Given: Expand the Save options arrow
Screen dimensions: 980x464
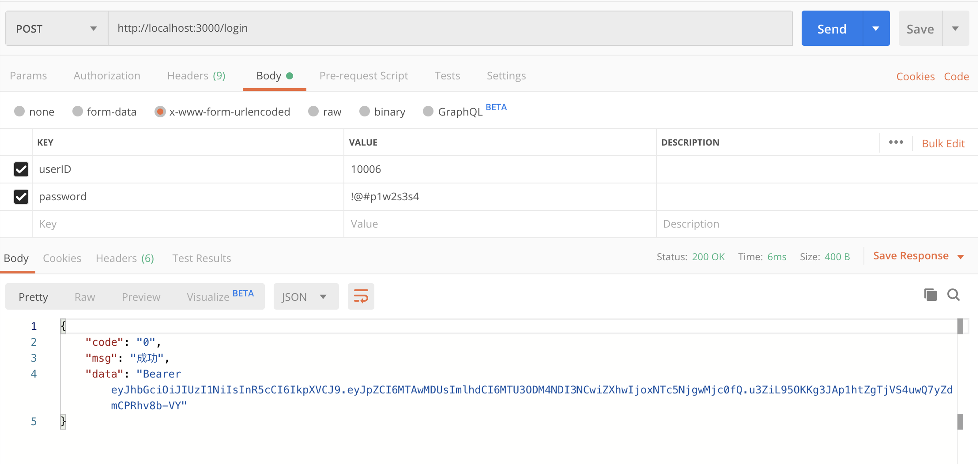Looking at the screenshot, I should click(955, 29).
